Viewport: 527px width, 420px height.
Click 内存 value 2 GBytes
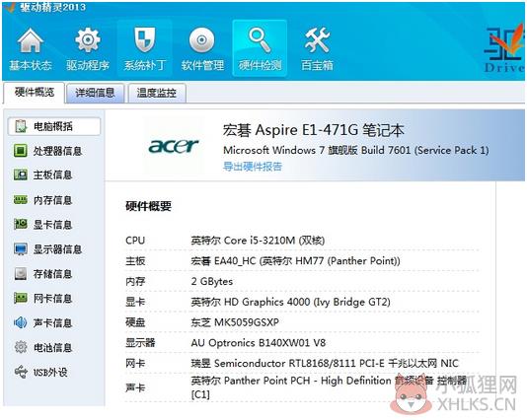tap(212, 281)
